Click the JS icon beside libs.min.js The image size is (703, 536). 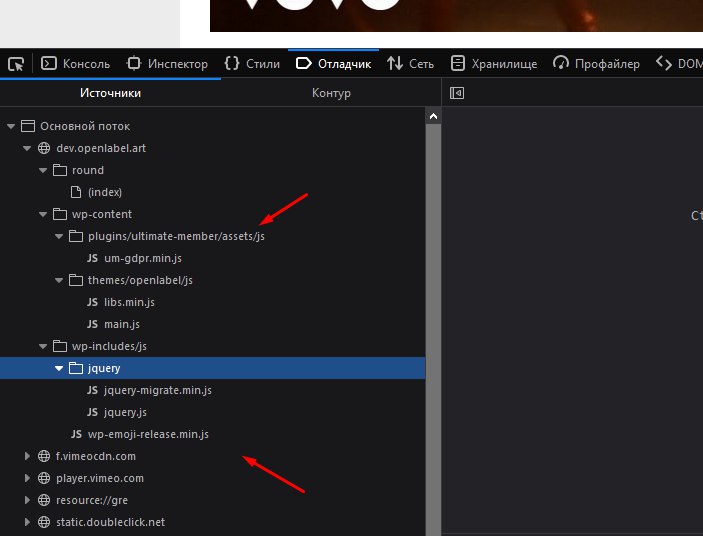tap(92, 302)
